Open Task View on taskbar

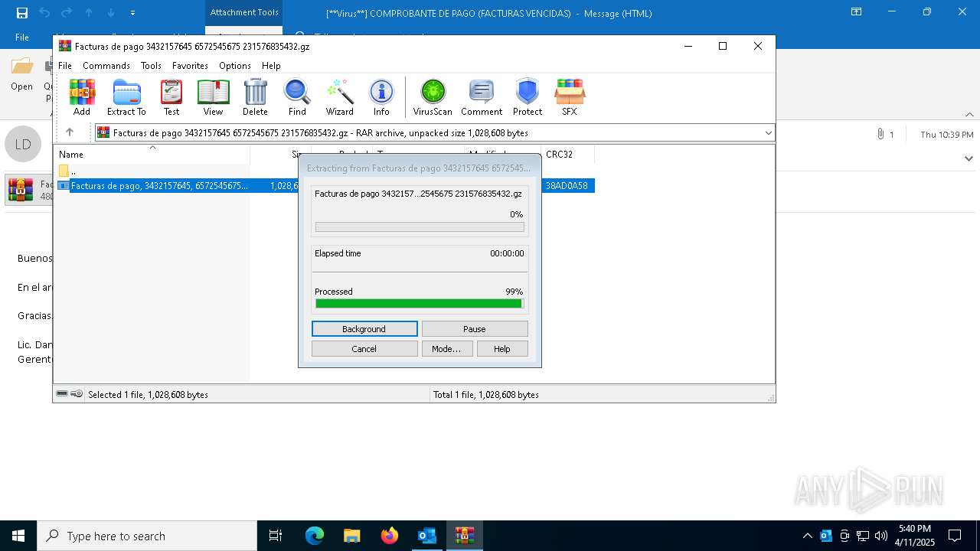[x=276, y=536]
